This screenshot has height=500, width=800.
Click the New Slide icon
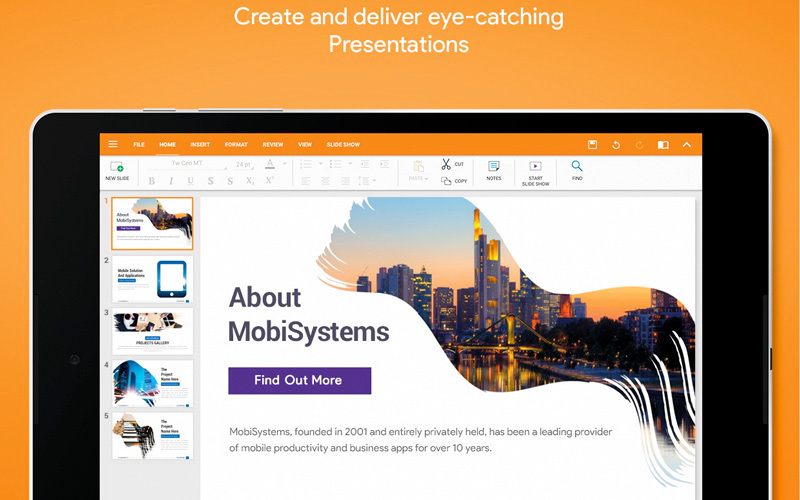[x=117, y=167]
